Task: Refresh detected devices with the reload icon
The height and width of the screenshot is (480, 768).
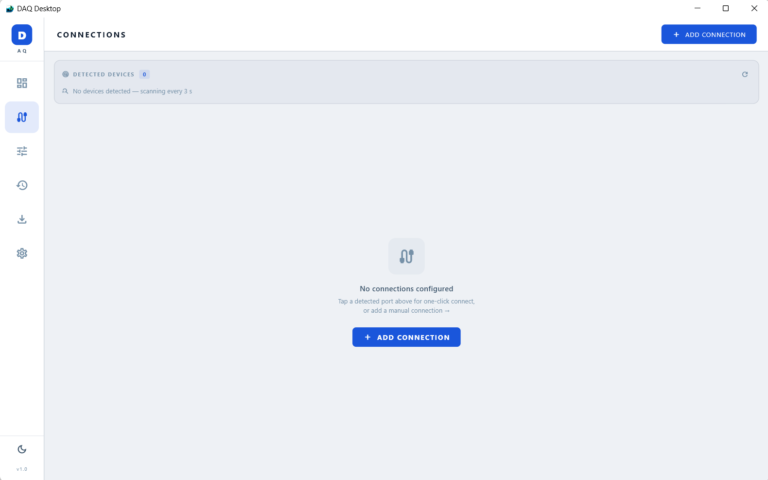Action: (744, 74)
